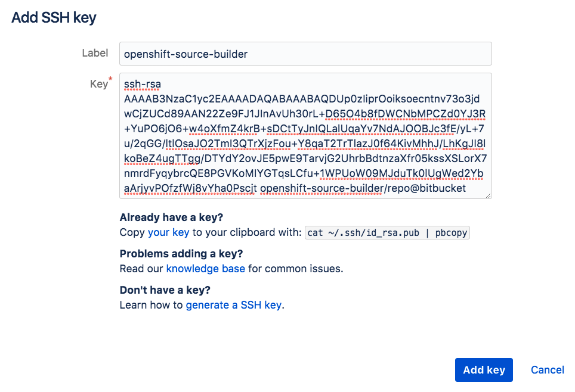Viewport: 575px width, 392px height.
Task: Place cursor on "ssh-rsa" in the key
Action: 143,85
